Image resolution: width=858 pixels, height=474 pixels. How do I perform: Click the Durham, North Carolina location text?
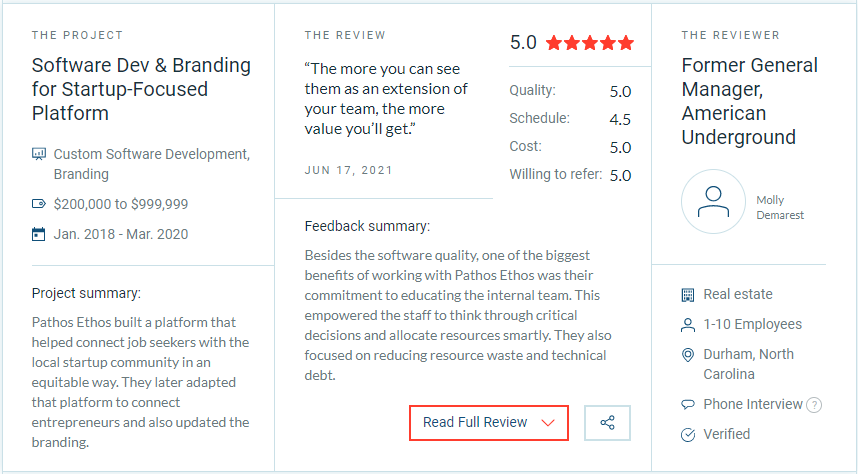tap(748, 364)
